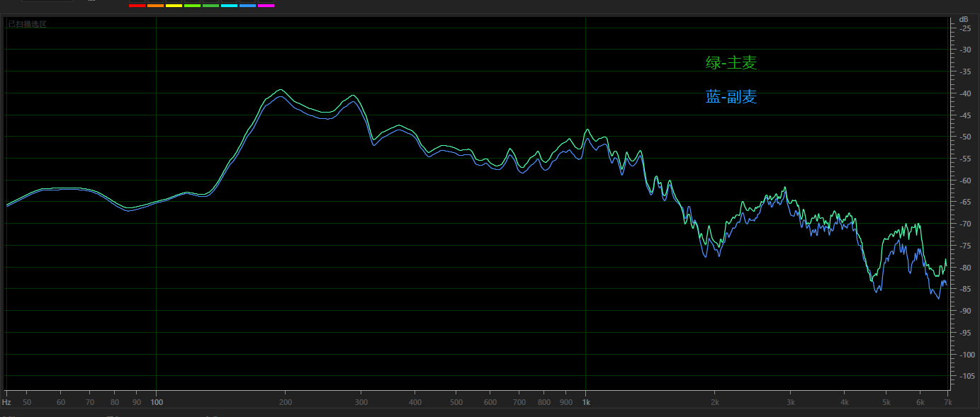This screenshot has height=417, width=980.
Task: Pick the magenta hold color swatch
Action: (266, 6)
